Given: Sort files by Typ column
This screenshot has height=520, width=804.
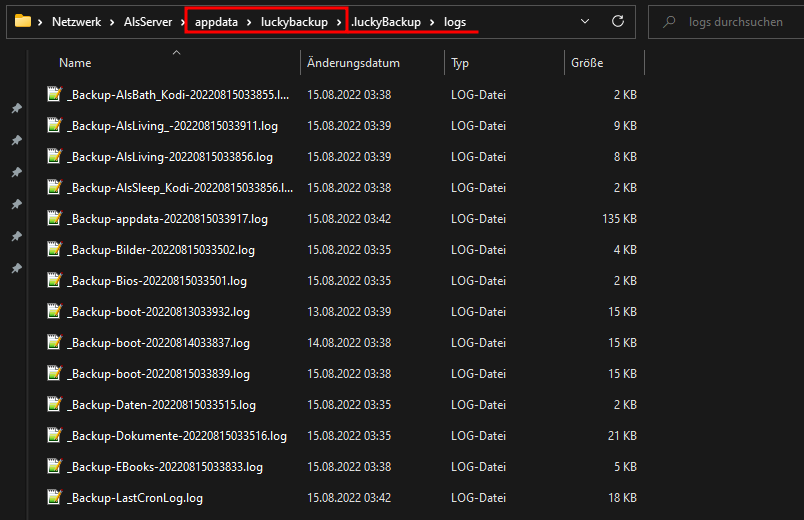Looking at the screenshot, I should coord(460,63).
